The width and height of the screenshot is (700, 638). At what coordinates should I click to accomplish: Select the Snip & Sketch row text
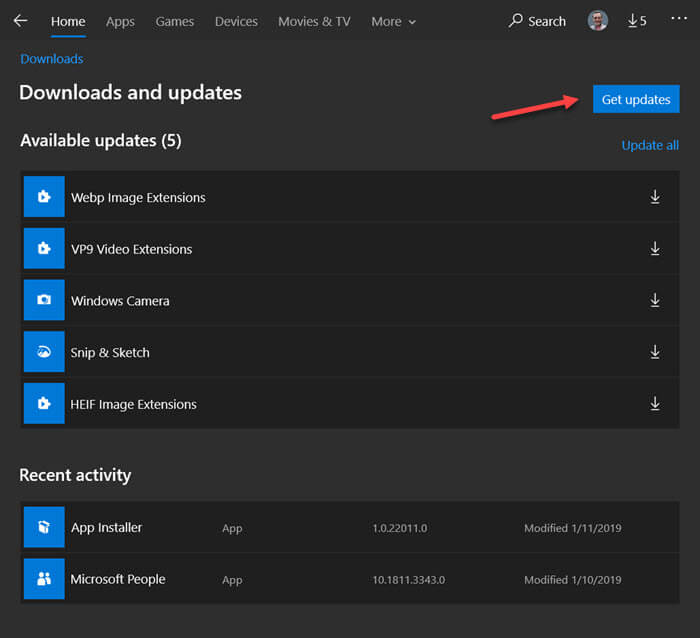pos(110,353)
